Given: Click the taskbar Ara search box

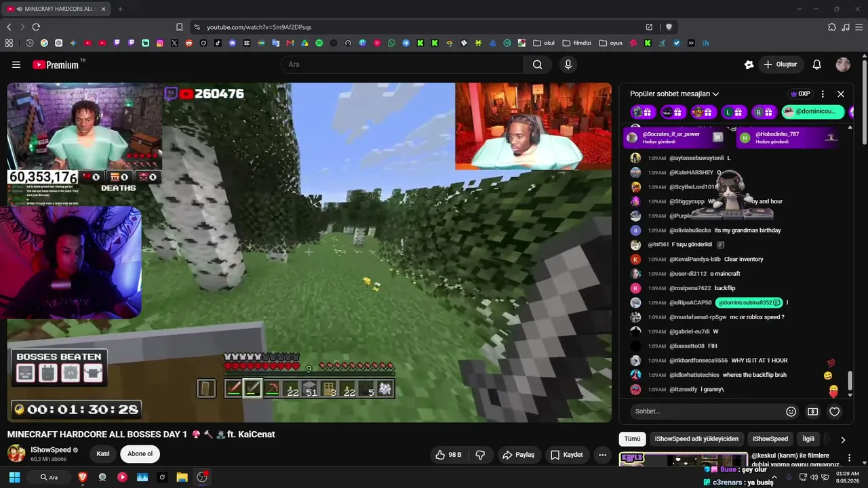Looking at the screenshot, I should 49,477.
